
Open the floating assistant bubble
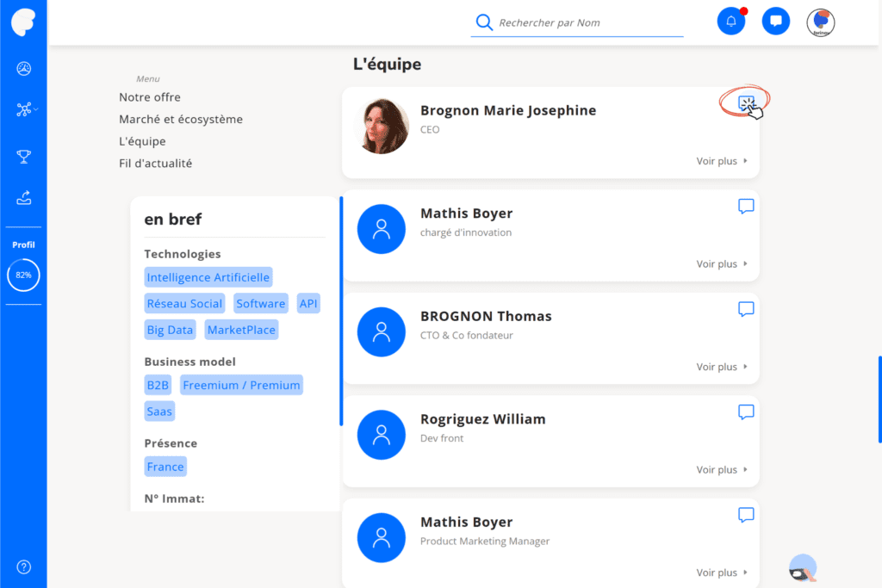click(803, 567)
